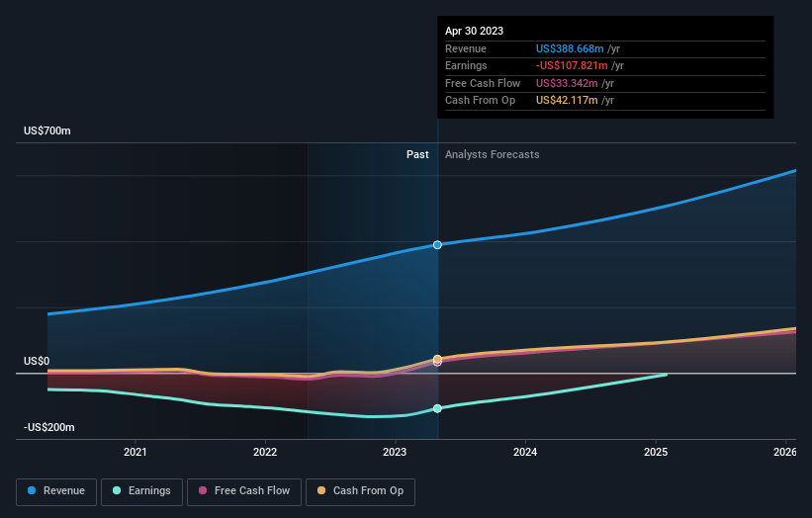Select the Earnings data point on teal line
Screen dimensions: 812x518
437,408
